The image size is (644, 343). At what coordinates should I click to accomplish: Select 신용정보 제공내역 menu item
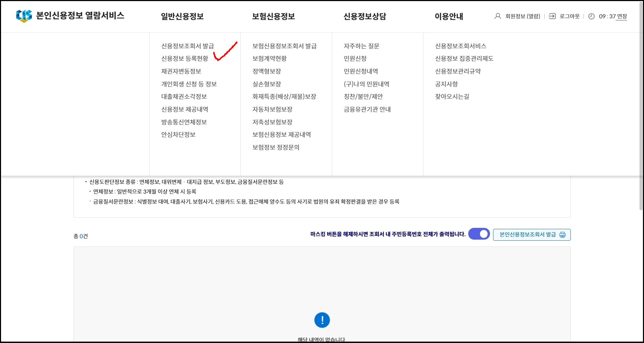coord(185,109)
